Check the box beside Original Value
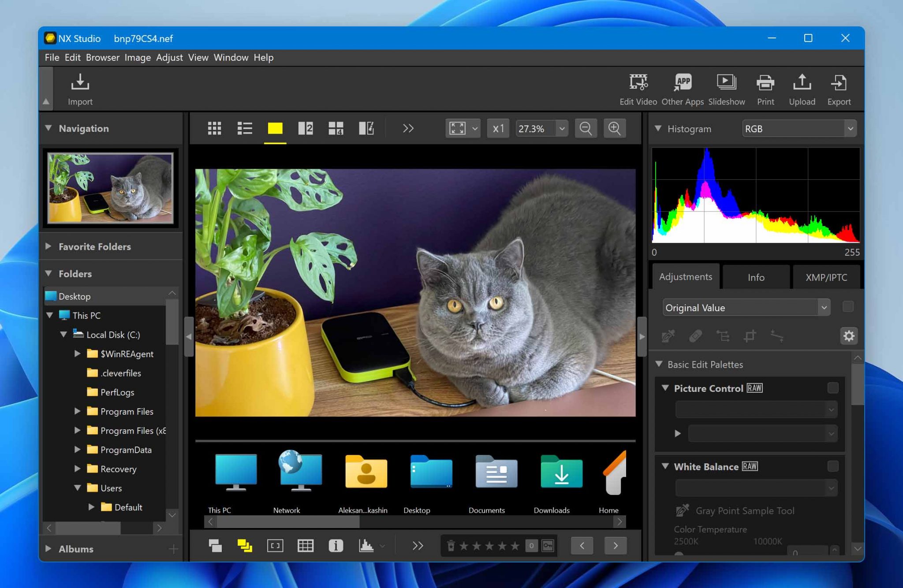This screenshot has width=903, height=588. point(847,307)
